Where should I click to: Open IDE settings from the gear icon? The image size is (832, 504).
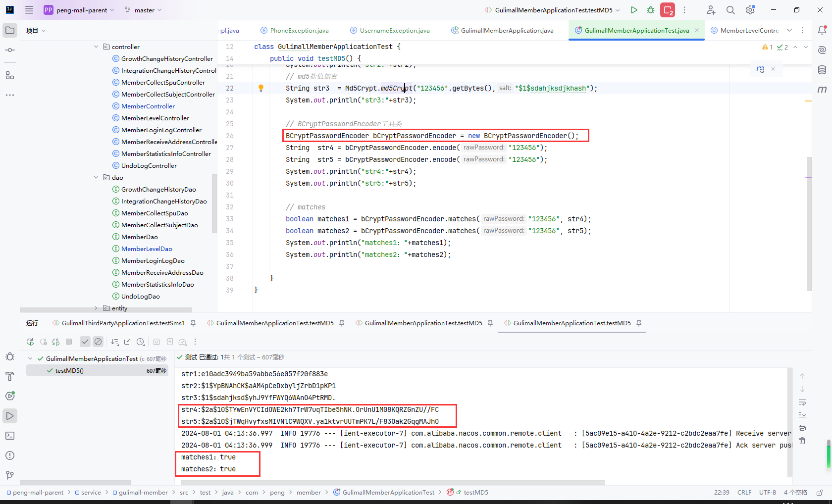[x=750, y=10]
